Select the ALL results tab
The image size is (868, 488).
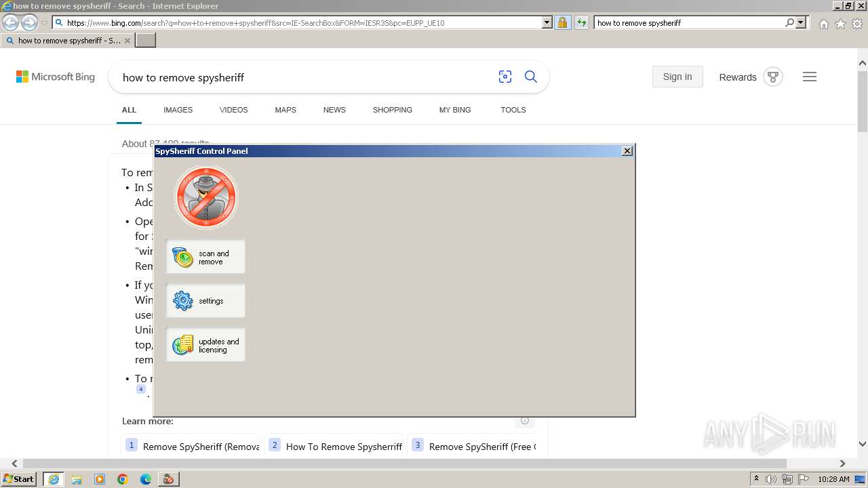(x=129, y=110)
